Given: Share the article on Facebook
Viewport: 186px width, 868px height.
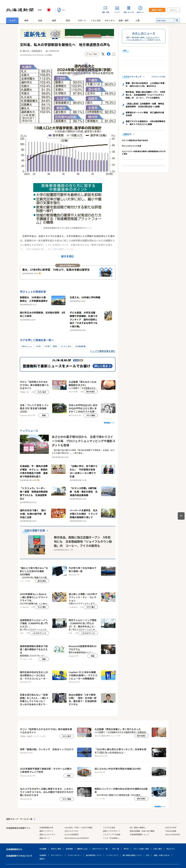Looking at the screenshot, I should (x=108, y=54).
